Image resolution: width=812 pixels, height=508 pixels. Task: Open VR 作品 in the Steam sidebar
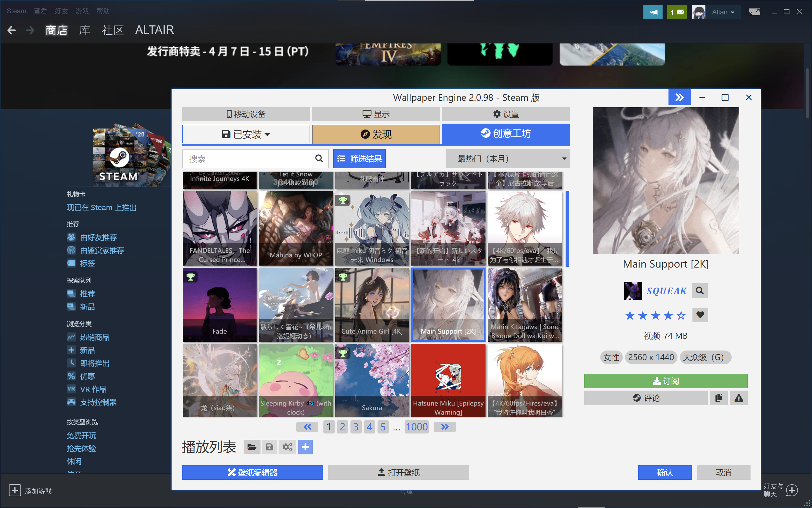pyautogui.click(x=93, y=389)
